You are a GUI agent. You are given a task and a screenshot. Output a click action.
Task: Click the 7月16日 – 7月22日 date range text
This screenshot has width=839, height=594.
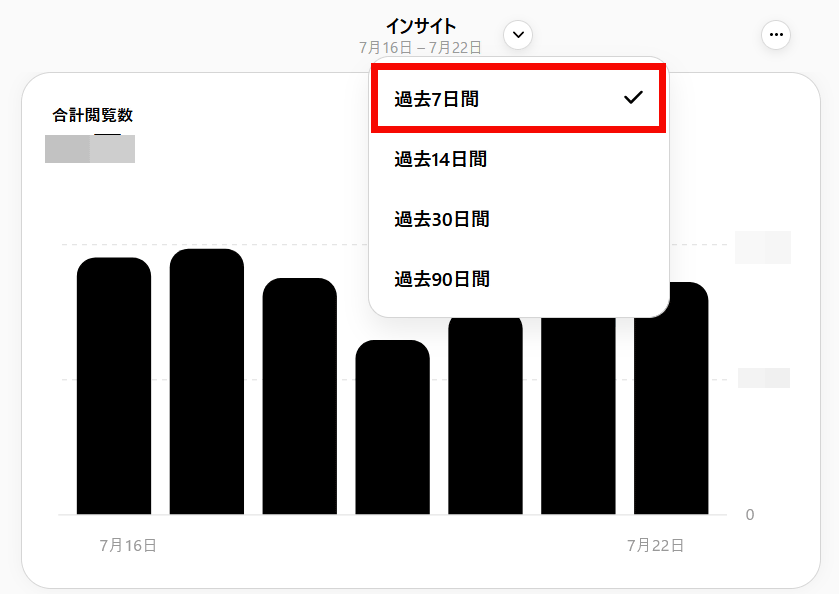coord(420,48)
